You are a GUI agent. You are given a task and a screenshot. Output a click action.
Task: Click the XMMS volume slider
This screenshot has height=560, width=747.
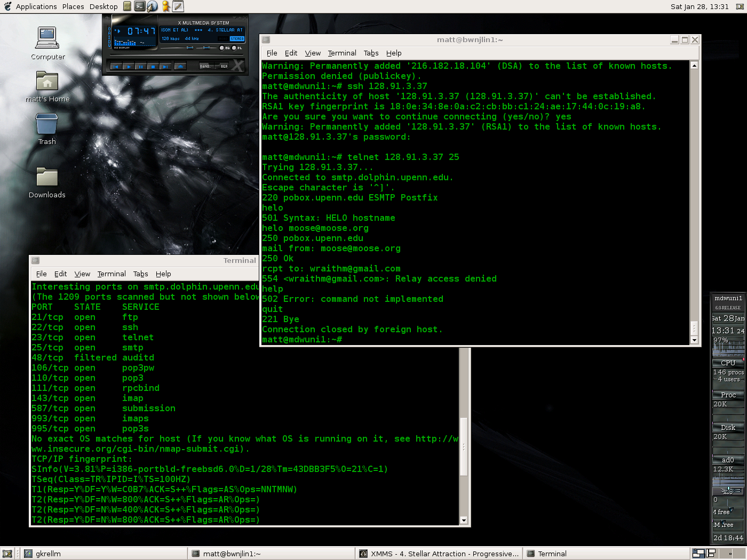click(x=189, y=48)
